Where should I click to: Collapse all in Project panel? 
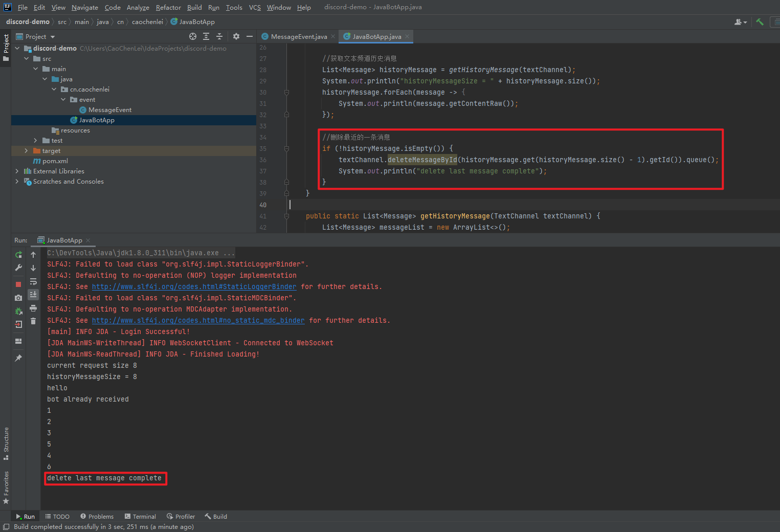point(219,36)
